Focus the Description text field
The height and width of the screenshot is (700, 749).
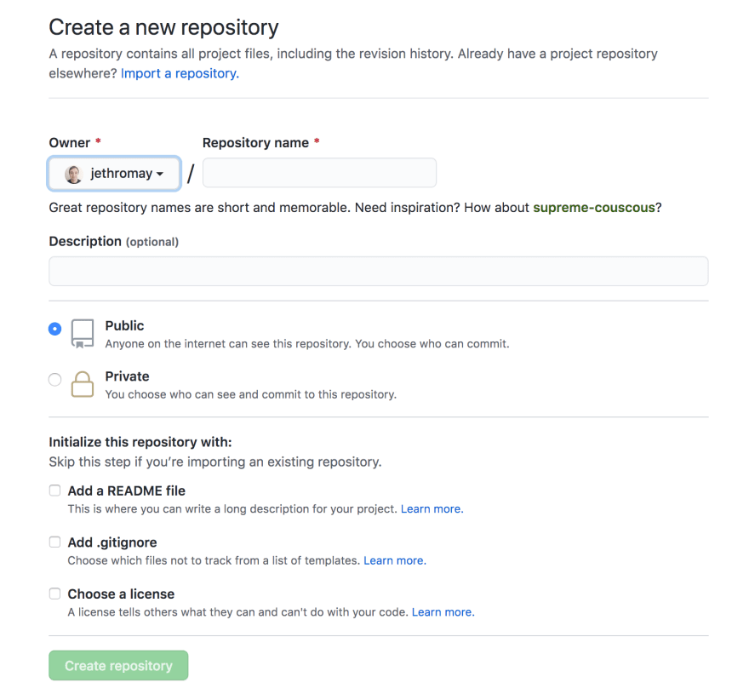pyautogui.click(x=378, y=272)
